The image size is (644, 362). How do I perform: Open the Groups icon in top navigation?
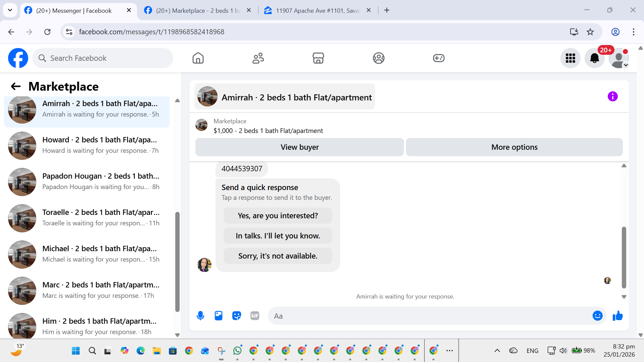[378, 58]
